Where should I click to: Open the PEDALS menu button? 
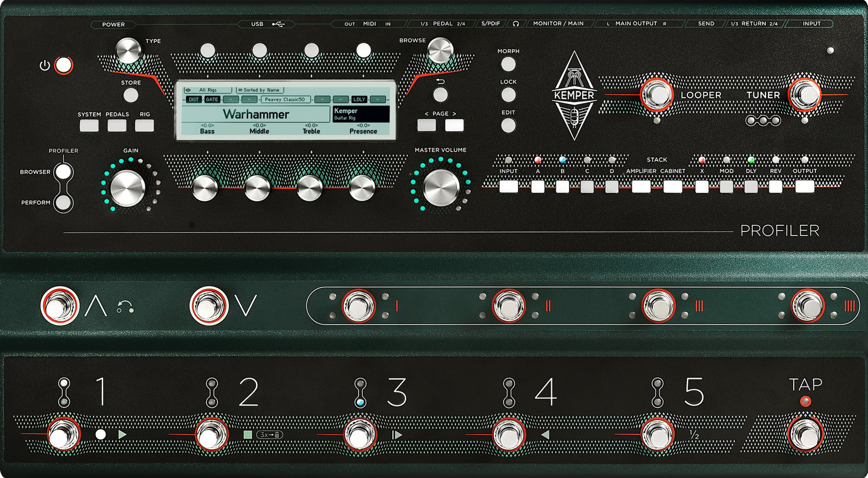coord(117,125)
